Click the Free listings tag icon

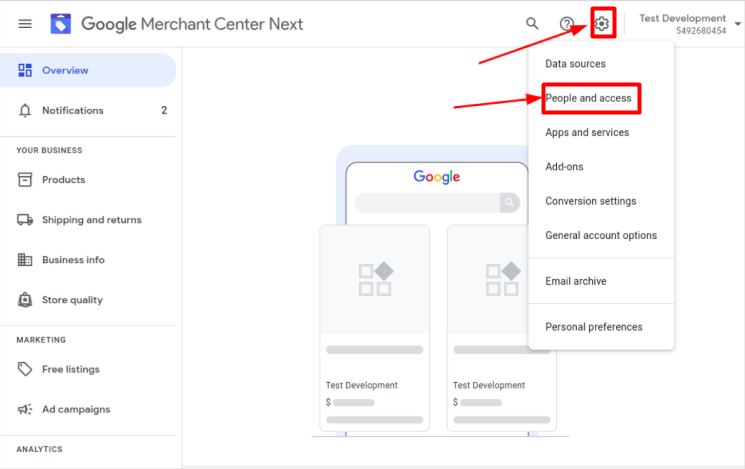[x=25, y=369]
